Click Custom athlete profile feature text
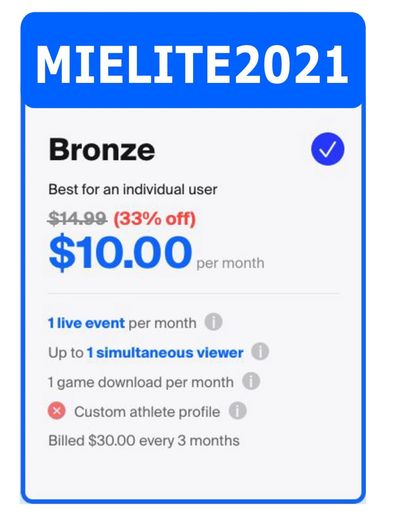Viewport: 400px width, 518px height. (147, 412)
